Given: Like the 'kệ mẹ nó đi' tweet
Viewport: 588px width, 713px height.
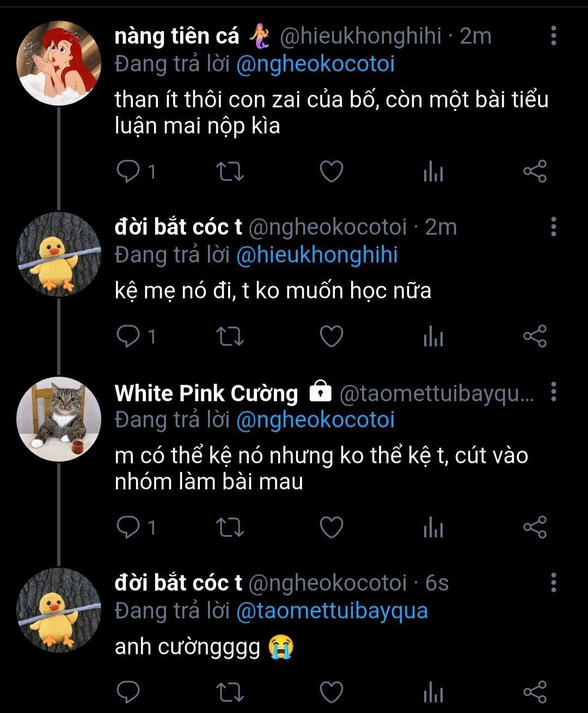Looking at the screenshot, I should click(x=331, y=336).
